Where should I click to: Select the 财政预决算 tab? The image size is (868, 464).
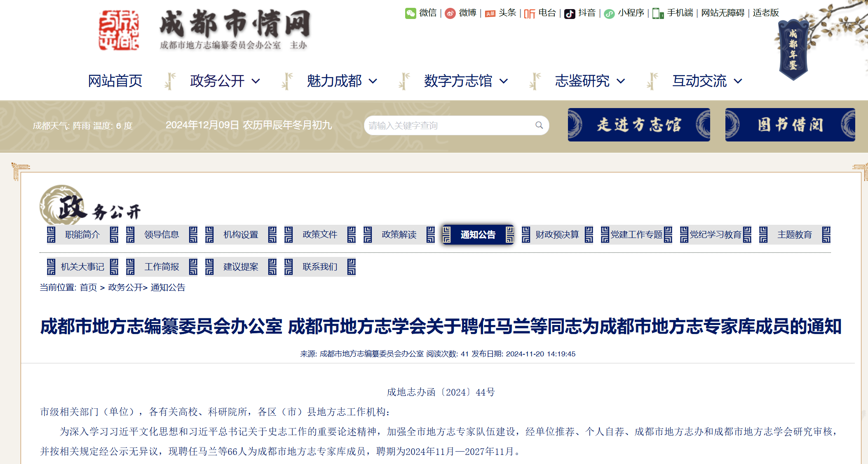[x=557, y=235]
